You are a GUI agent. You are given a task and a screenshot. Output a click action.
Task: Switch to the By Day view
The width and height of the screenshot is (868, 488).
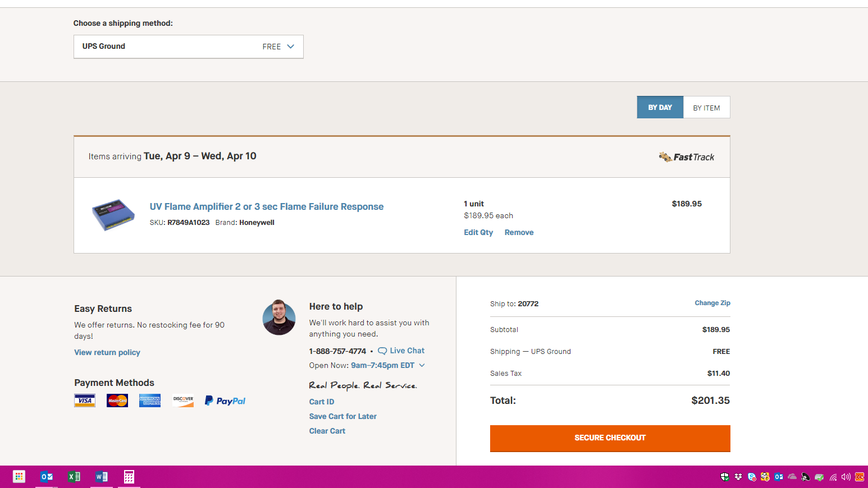(x=660, y=107)
